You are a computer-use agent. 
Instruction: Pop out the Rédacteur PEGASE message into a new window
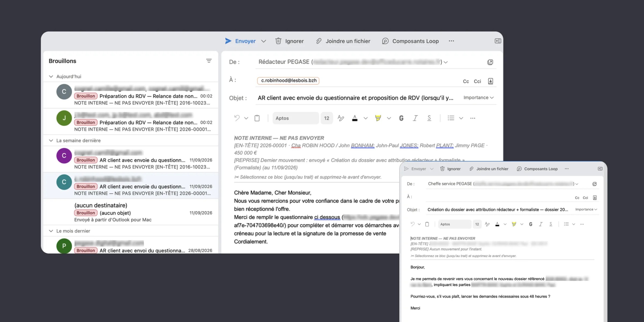click(490, 62)
